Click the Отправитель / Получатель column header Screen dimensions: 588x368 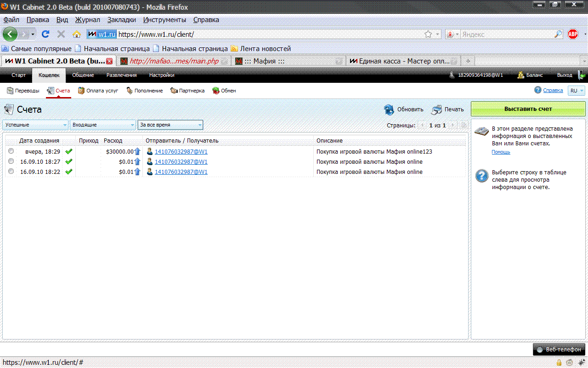182,140
